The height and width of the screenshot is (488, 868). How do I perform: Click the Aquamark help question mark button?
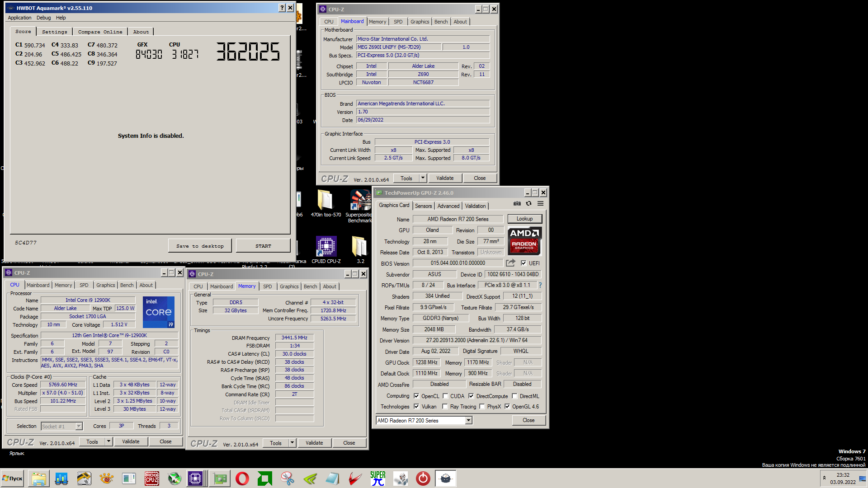click(282, 8)
